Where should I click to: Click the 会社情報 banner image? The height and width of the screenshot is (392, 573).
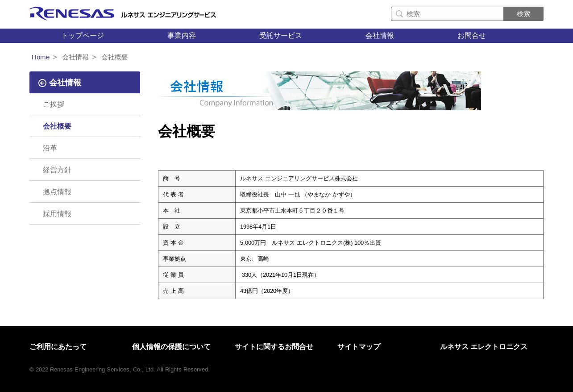pos(319,91)
